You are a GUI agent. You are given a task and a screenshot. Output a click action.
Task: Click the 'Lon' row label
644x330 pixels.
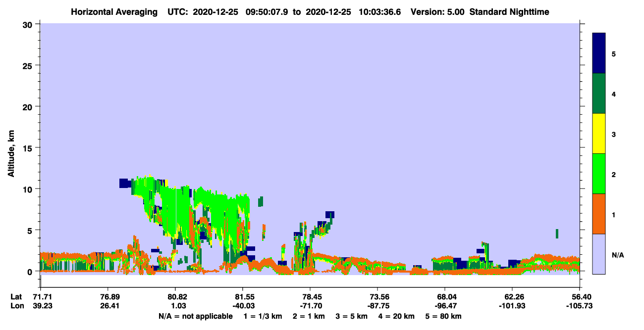[x=16, y=306]
